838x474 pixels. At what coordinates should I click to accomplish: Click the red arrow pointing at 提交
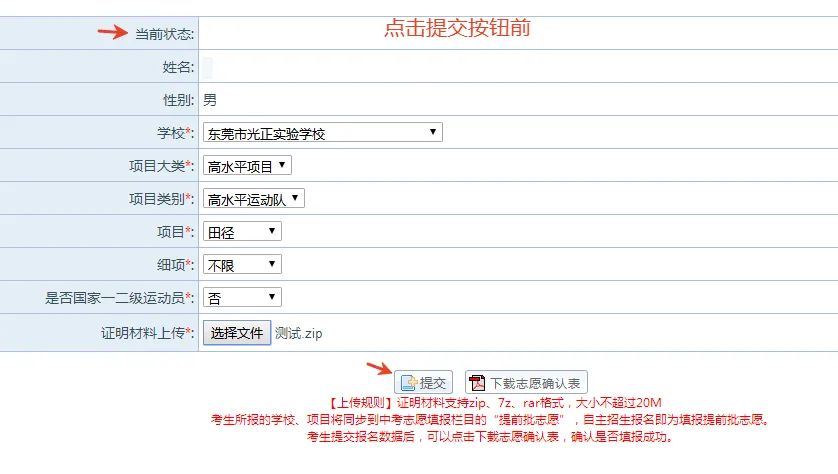coord(379,368)
